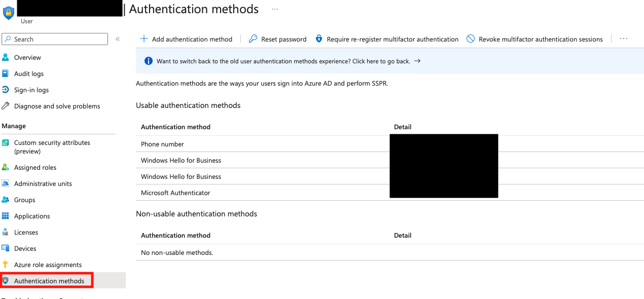Click the Authentication methods shield icon in sidebar

pos(6,281)
